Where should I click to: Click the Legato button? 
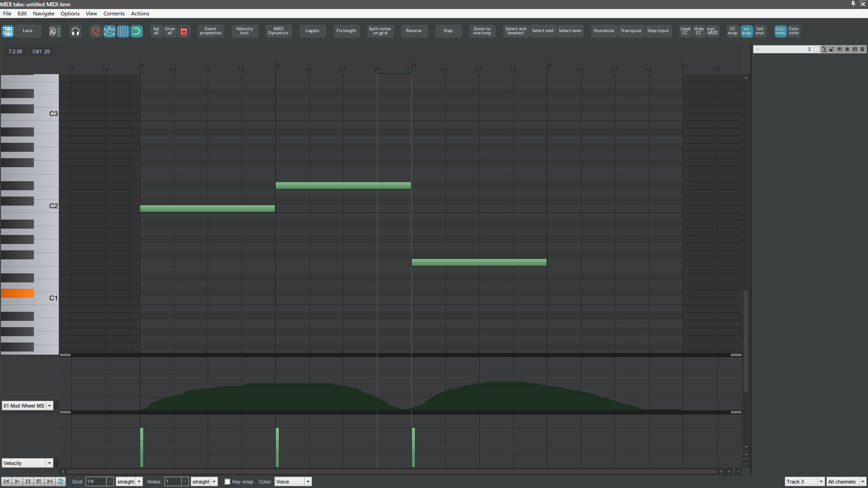pyautogui.click(x=312, y=31)
